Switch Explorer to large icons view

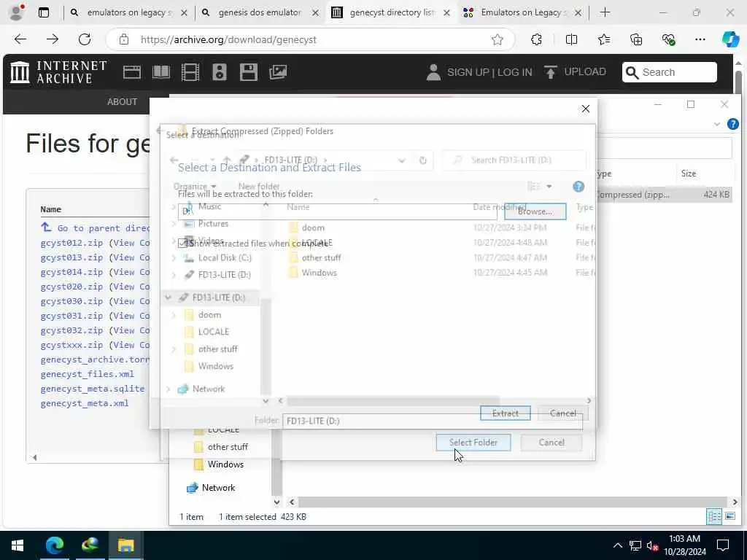(729, 516)
